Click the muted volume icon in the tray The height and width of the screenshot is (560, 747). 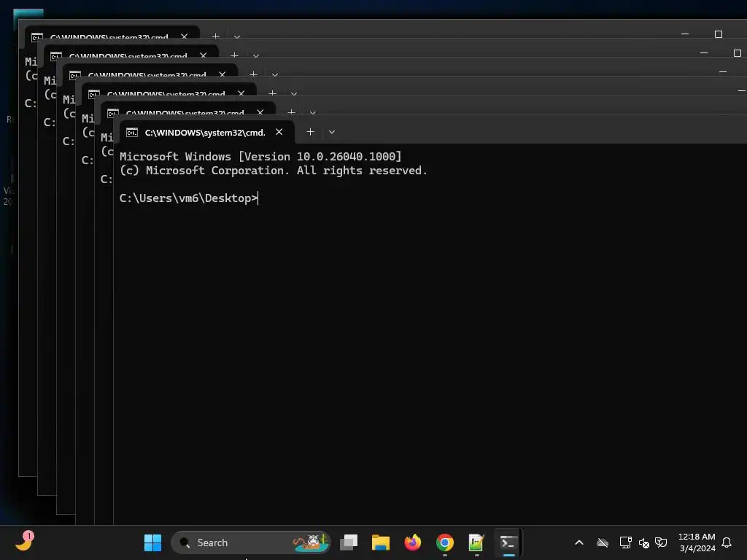643,542
